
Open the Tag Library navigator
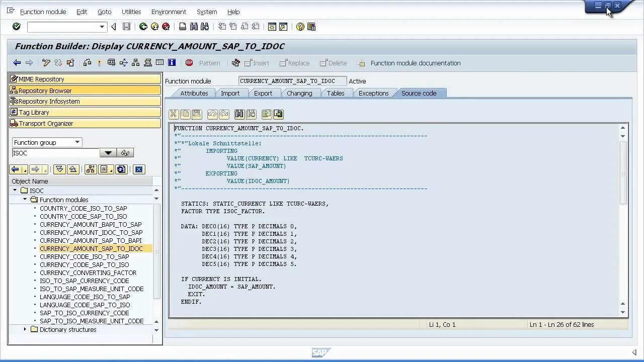pyautogui.click(x=85, y=112)
